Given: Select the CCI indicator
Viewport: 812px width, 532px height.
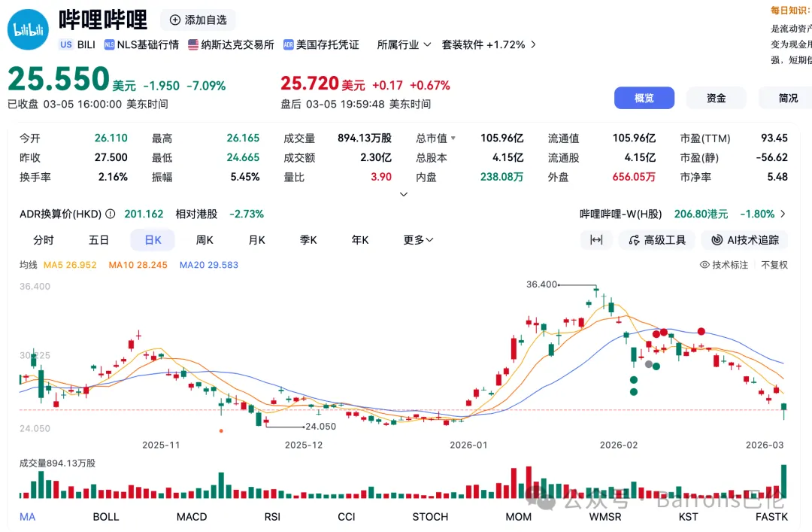Looking at the screenshot, I should pyautogui.click(x=347, y=516).
